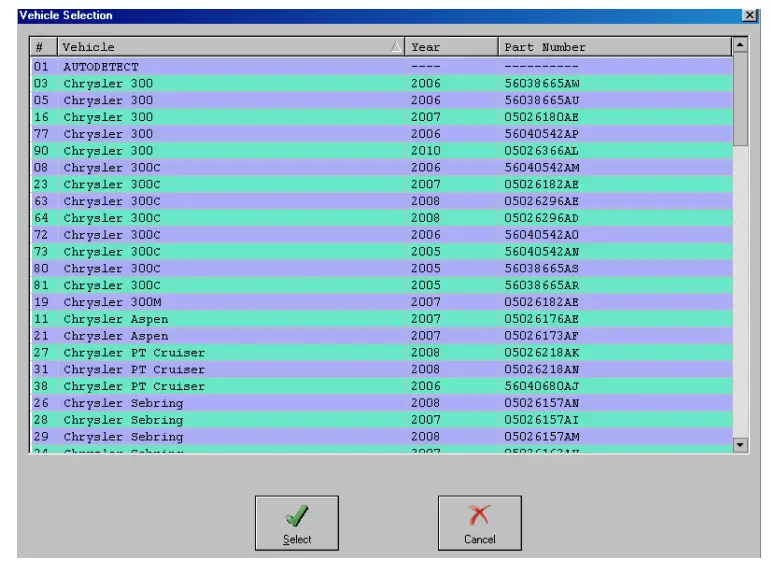Sort by the Part Number column header

pos(615,47)
